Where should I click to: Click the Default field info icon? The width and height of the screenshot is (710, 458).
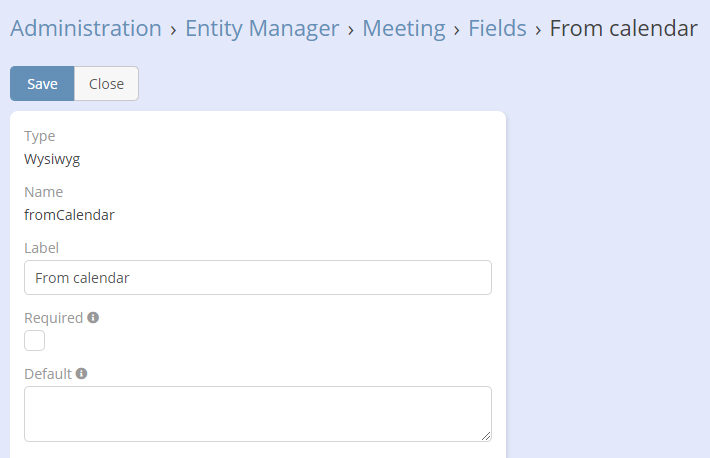tap(82, 374)
